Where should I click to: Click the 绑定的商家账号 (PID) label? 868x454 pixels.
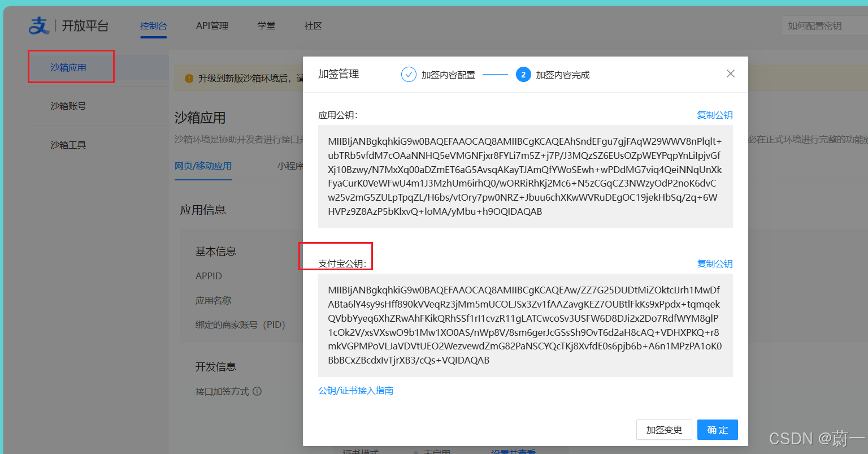[x=240, y=325]
